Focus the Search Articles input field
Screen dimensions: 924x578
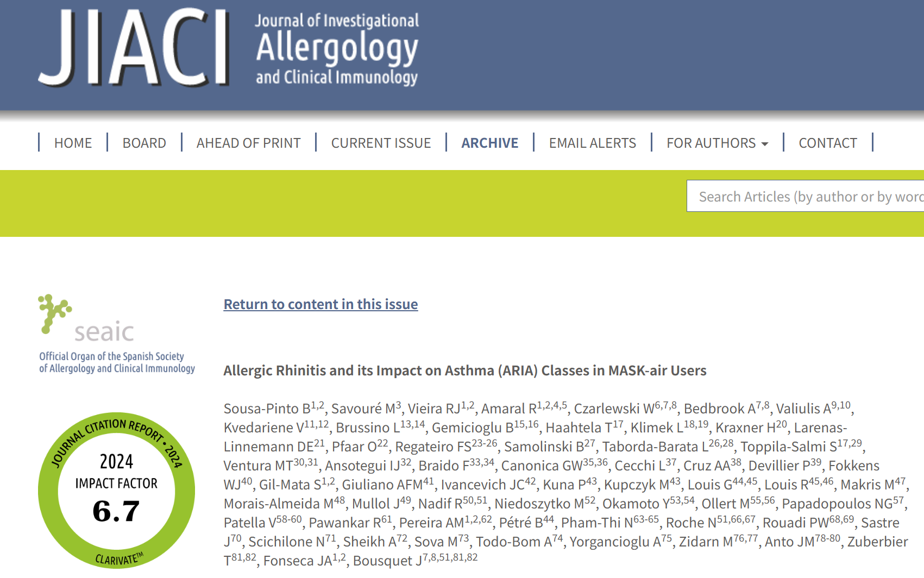point(805,196)
